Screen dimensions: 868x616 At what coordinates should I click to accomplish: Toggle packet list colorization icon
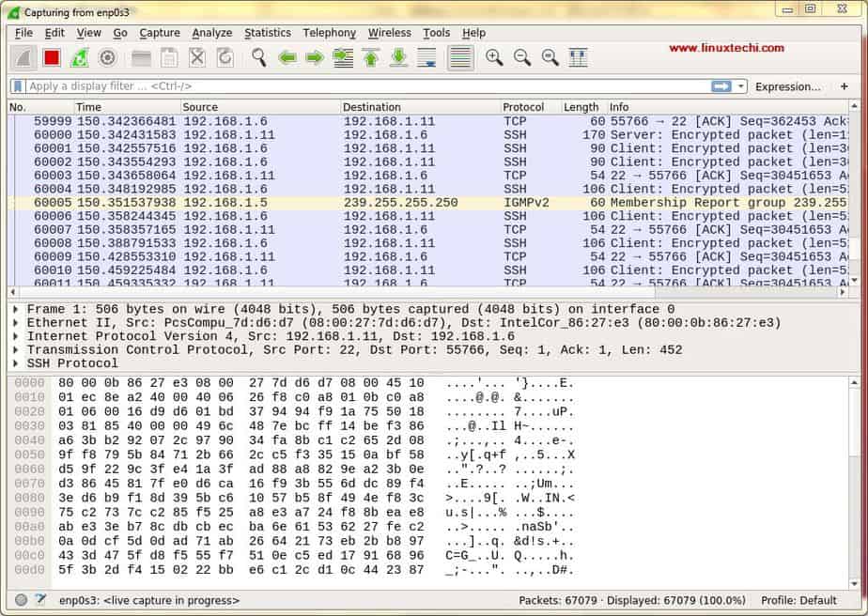click(460, 58)
